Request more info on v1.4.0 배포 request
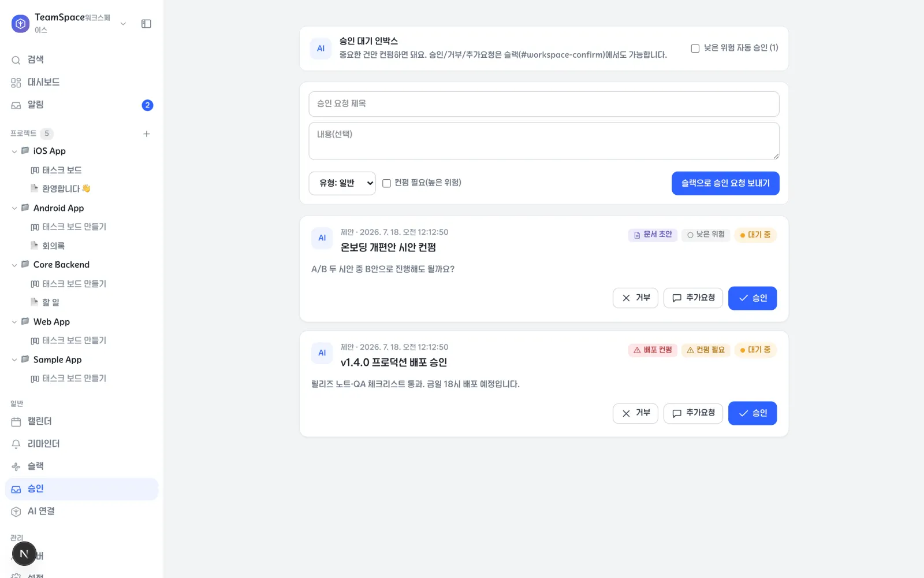The width and height of the screenshot is (924, 578). (693, 413)
